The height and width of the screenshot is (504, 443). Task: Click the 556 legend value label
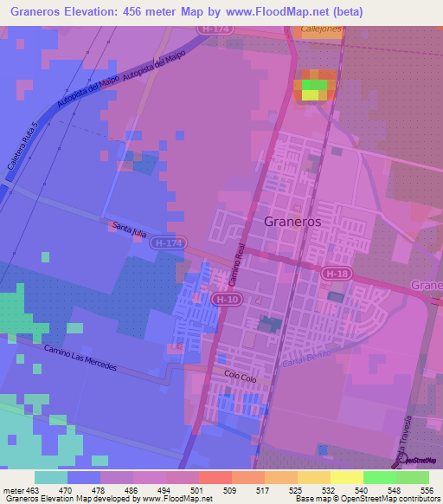coord(427,491)
